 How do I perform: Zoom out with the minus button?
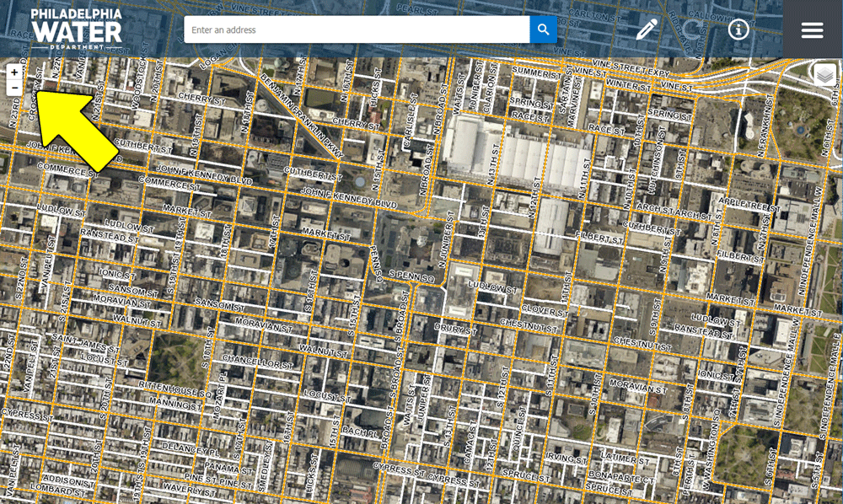(x=14, y=88)
